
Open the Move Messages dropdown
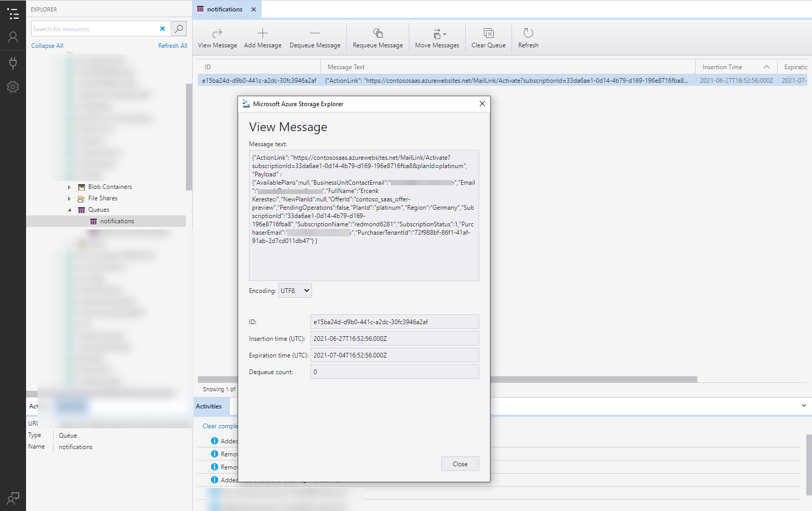click(x=437, y=39)
